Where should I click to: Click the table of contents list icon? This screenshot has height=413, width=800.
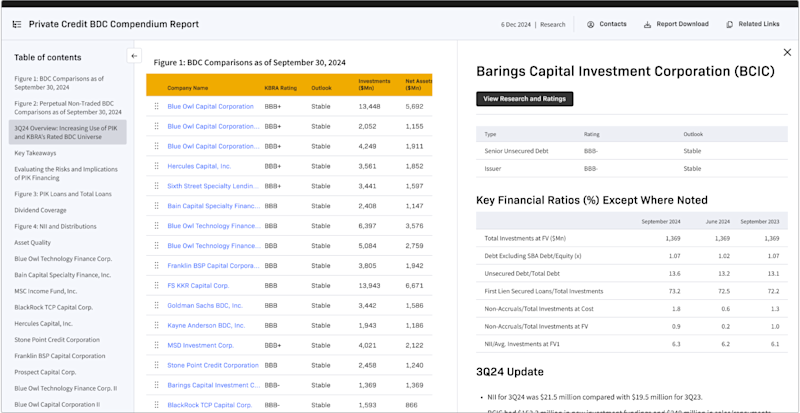coord(17,24)
